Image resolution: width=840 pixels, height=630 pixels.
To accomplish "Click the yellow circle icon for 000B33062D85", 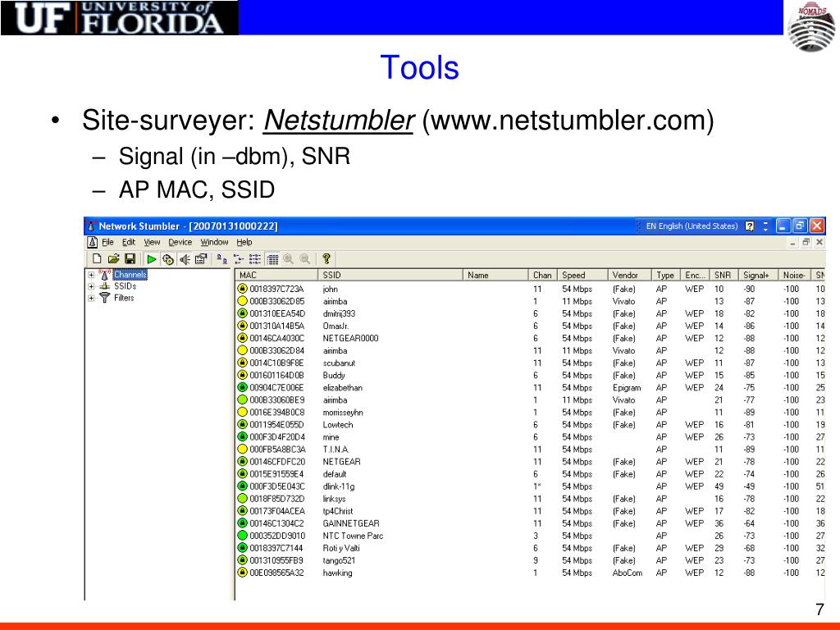I will pyautogui.click(x=242, y=301).
